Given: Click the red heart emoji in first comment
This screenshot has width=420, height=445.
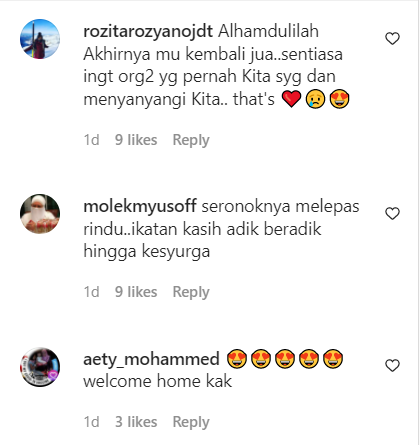Looking at the screenshot, I should pos(291,99).
